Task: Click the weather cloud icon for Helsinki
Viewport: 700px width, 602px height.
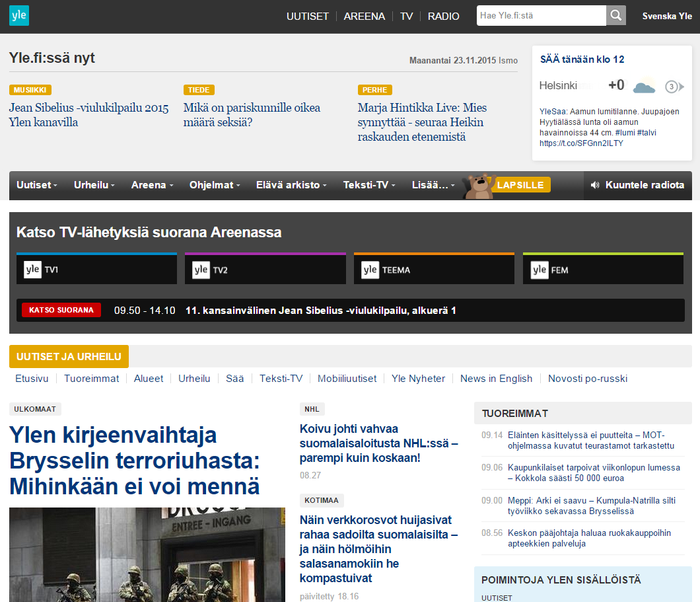Action: tap(644, 86)
